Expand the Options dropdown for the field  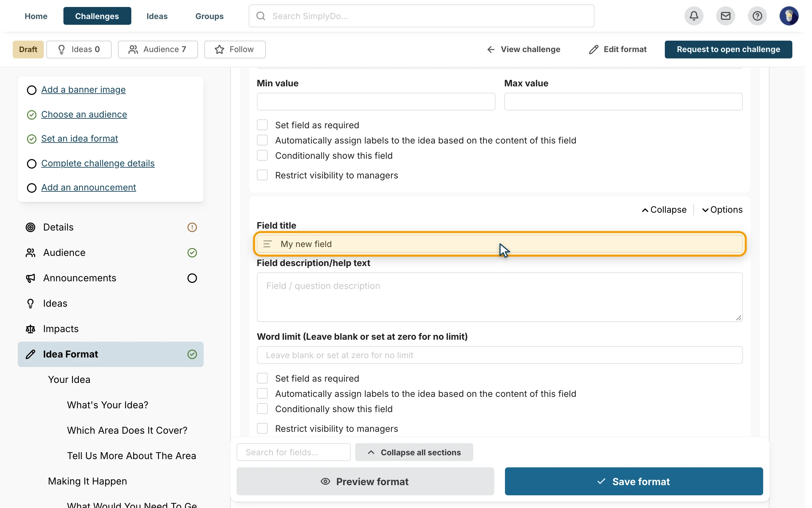pyautogui.click(x=722, y=210)
